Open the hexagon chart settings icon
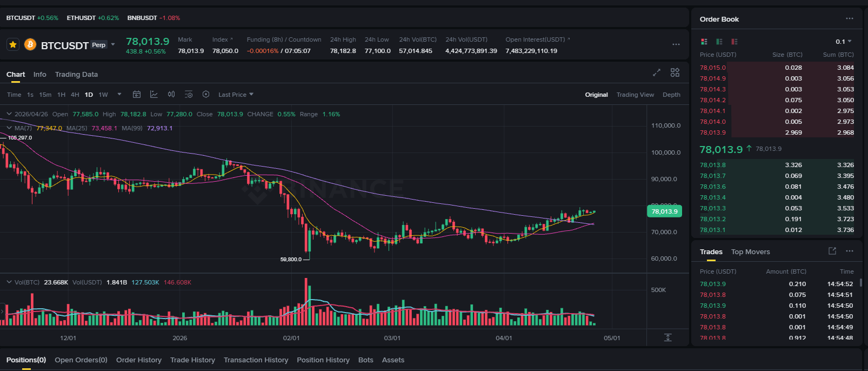868x371 pixels. (206, 95)
